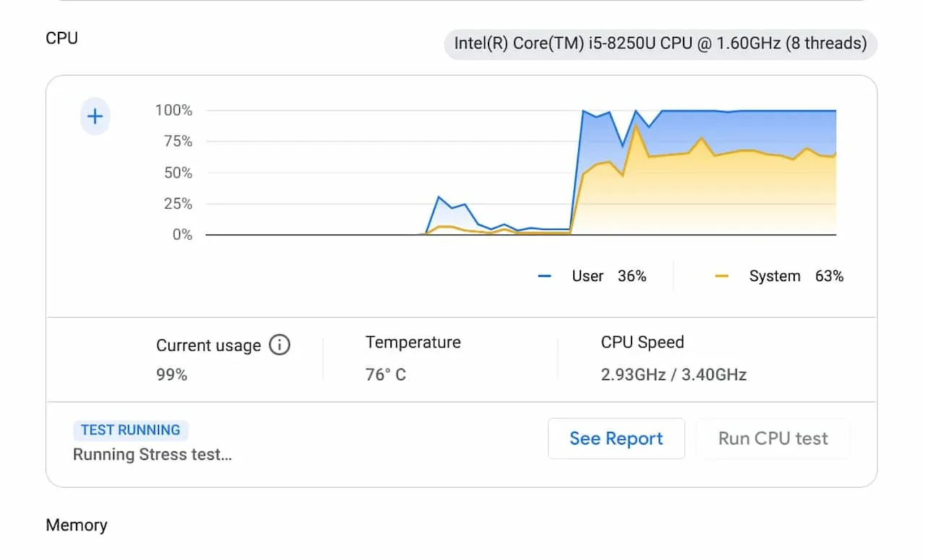The width and height of the screenshot is (925, 560).
Task: Click the 50% label on the chart axis
Action: coord(178,173)
